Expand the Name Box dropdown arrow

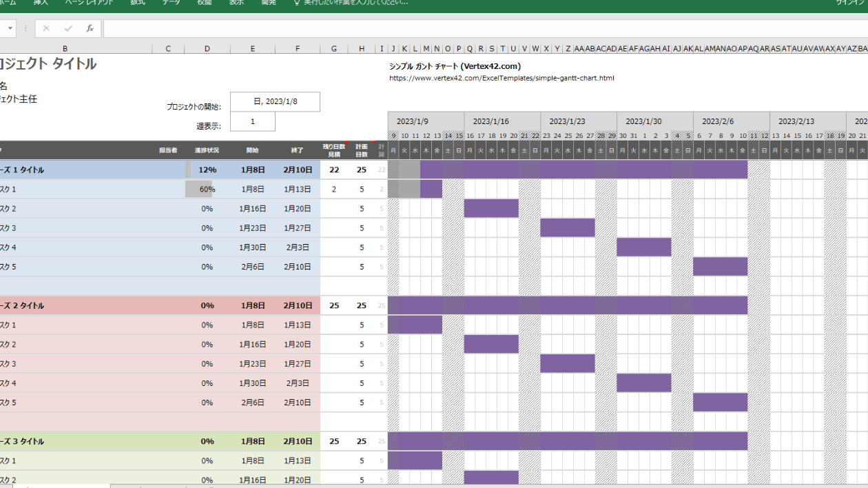10,28
